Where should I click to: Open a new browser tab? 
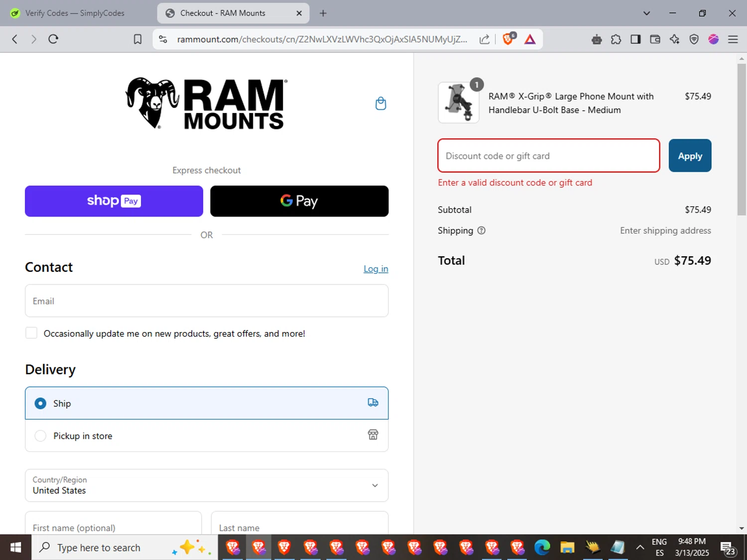click(x=323, y=13)
